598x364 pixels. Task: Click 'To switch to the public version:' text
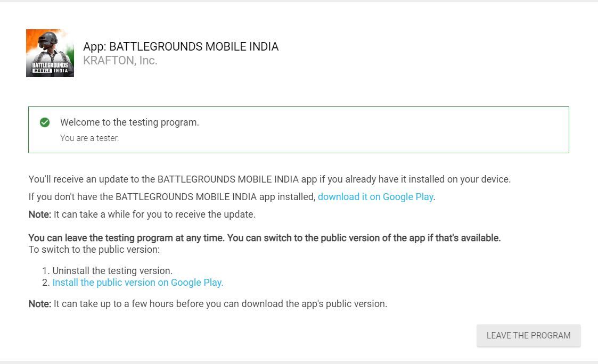click(94, 250)
